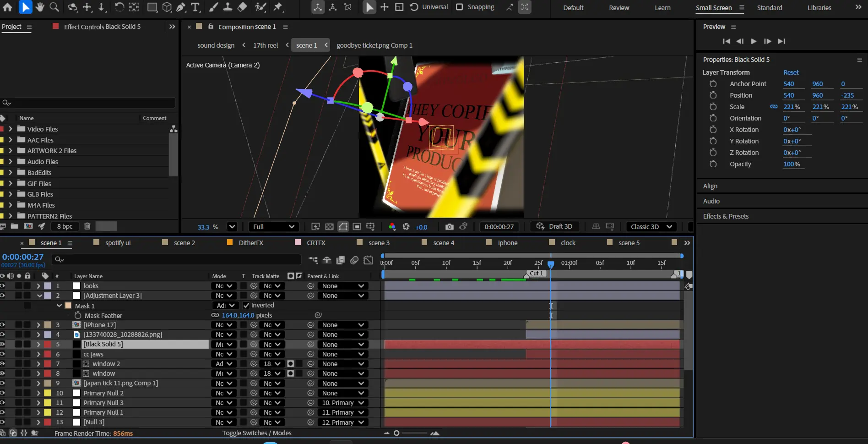
Task: Reset the Layer Transform properties
Action: pyautogui.click(x=791, y=72)
